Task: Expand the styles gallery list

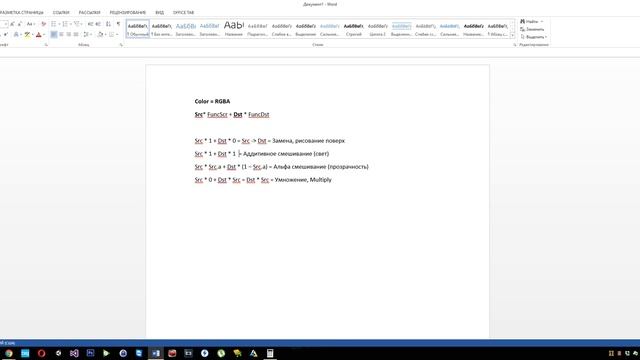Action: pyautogui.click(x=513, y=36)
